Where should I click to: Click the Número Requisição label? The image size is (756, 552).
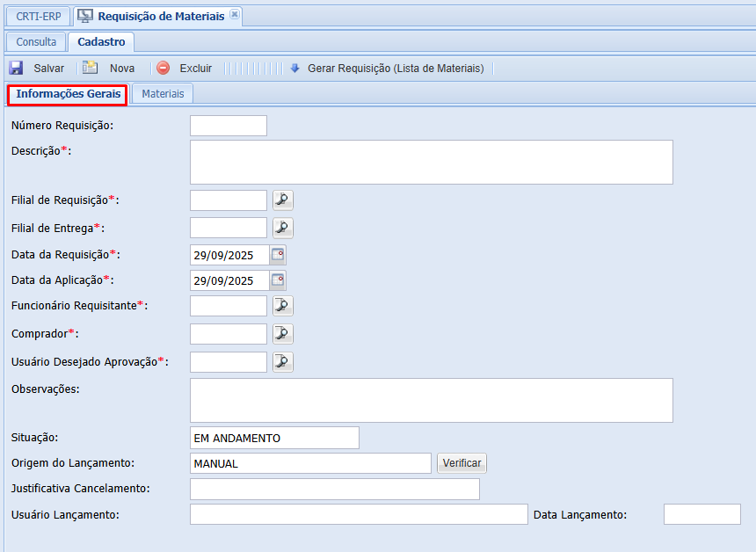point(62,126)
